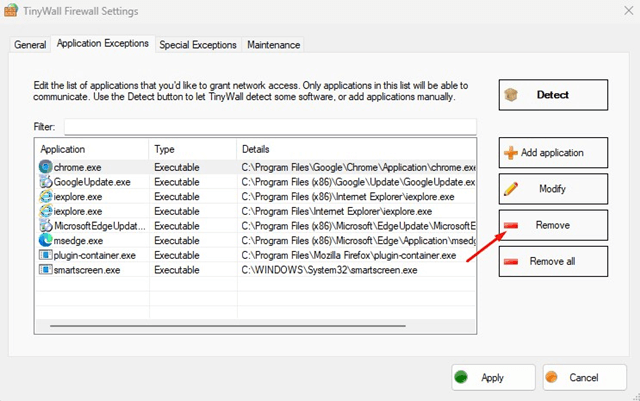
Task: Select the plugin-container.exe entry
Action: [x=95, y=256]
